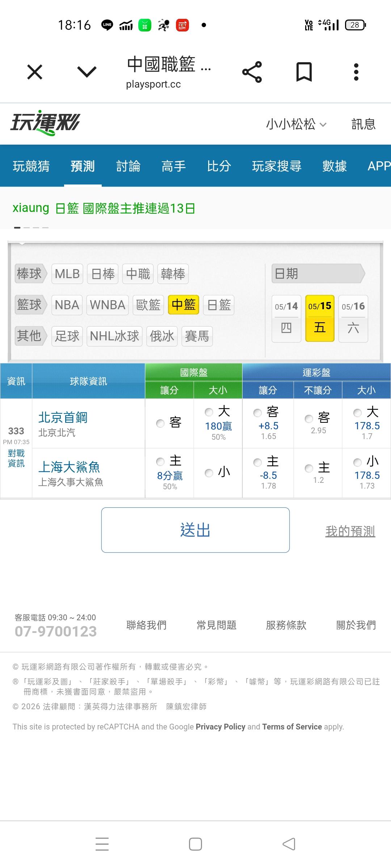391x868 pixels.
Task: Close the browser tab with X icon
Action: pyautogui.click(x=35, y=72)
